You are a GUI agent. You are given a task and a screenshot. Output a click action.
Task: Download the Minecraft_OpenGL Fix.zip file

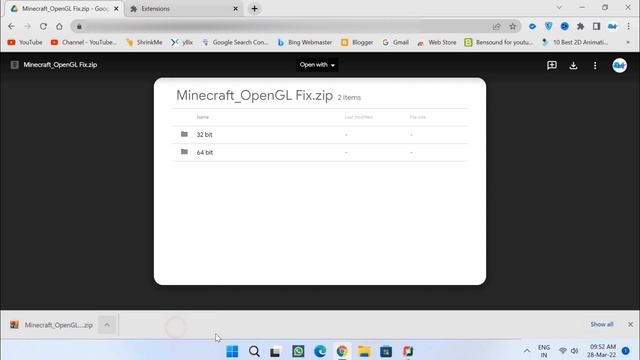[x=573, y=65]
